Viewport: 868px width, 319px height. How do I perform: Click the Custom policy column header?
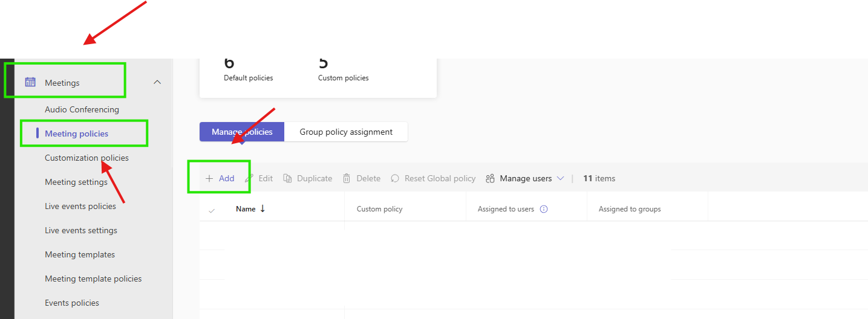pyautogui.click(x=379, y=209)
